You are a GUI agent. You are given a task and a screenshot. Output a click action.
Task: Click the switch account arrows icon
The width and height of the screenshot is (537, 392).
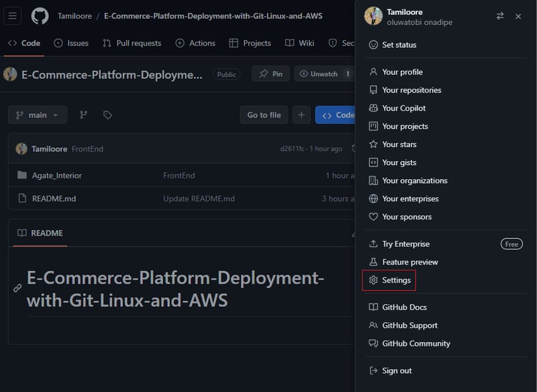(500, 16)
